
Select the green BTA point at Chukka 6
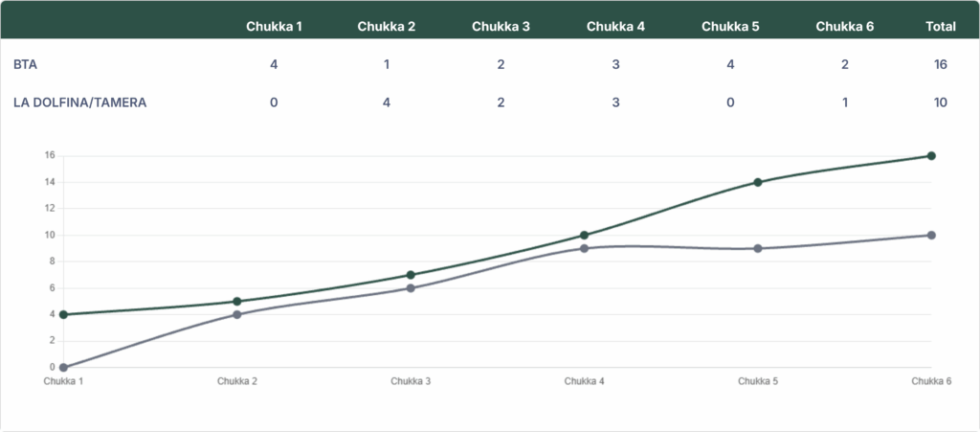(x=931, y=156)
